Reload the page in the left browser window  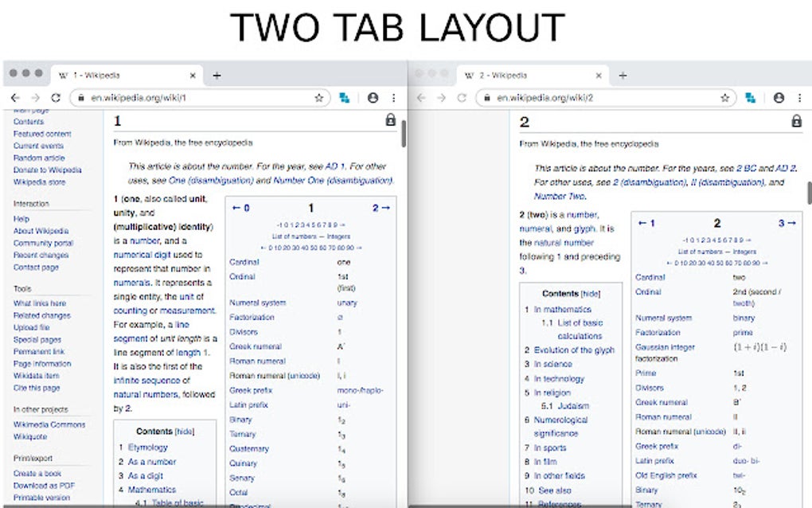click(x=56, y=98)
